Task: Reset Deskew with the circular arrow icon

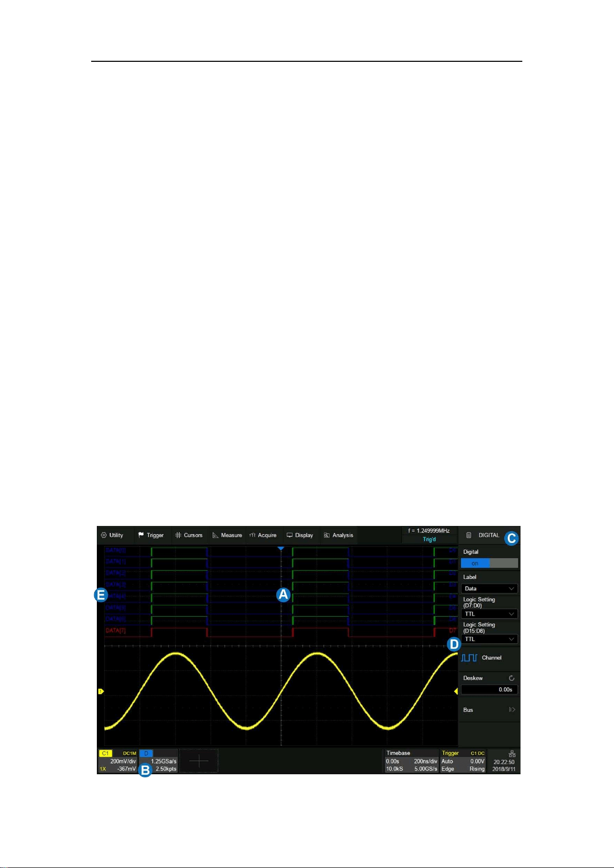Action: (x=511, y=678)
